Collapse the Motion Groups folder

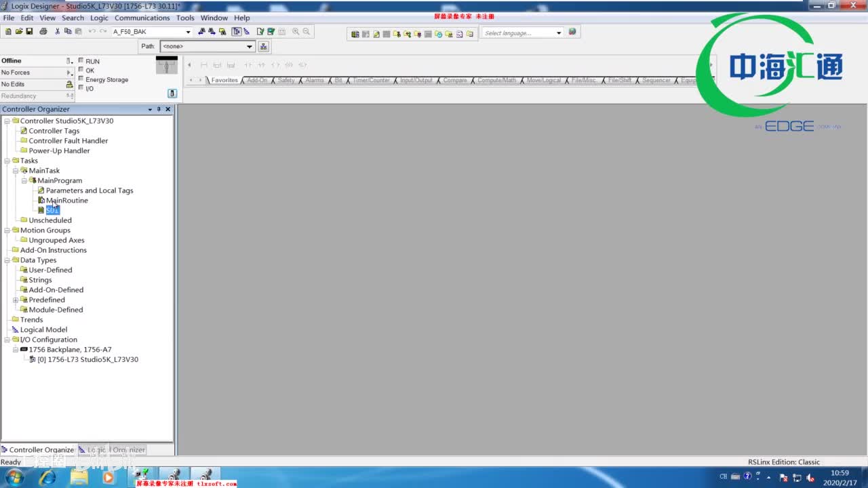7,230
